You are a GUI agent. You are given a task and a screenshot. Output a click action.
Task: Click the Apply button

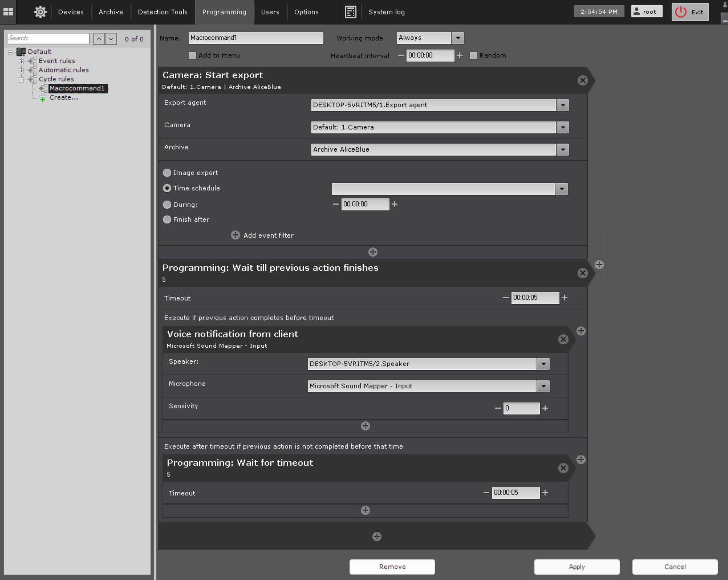coord(577,567)
